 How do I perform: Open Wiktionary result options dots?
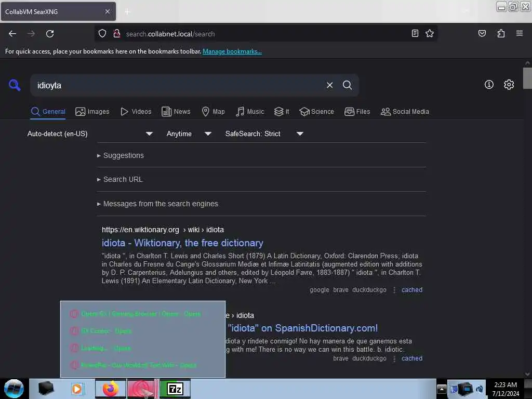pos(394,290)
